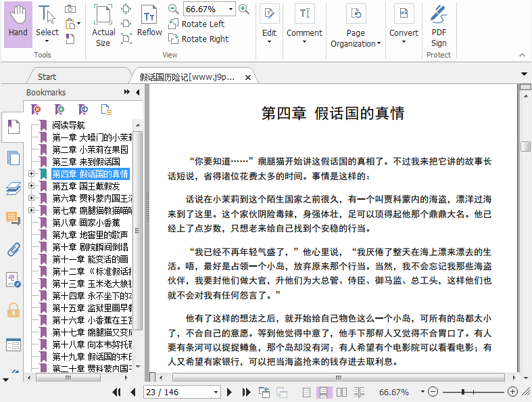
Task: Open the Layers panel in sidebar
Action: pyautogui.click(x=13, y=188)
